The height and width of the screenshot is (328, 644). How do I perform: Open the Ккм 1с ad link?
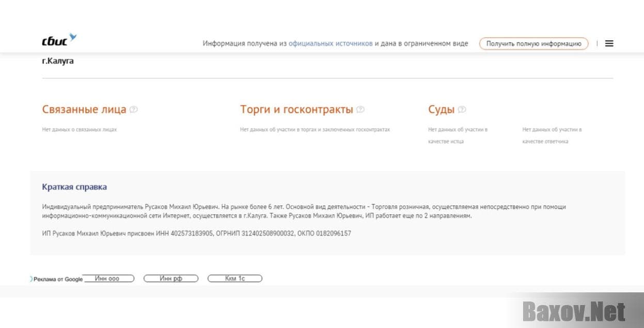tap(235, 278)
